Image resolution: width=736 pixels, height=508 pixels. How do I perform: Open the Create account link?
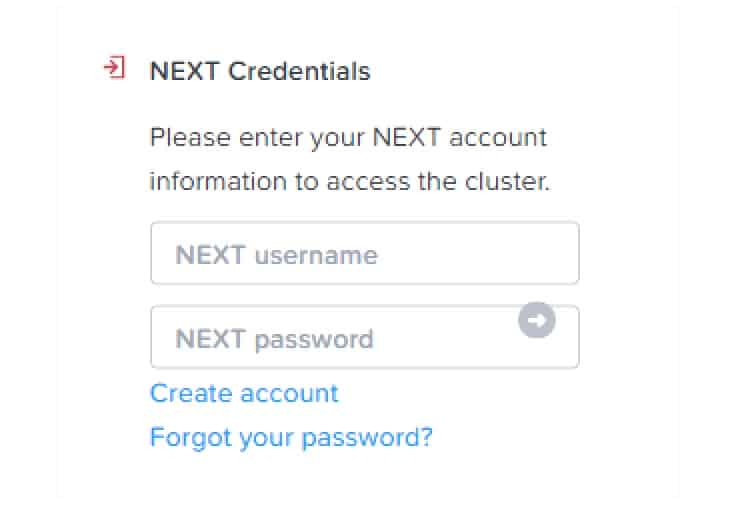(x=244, y=393)
